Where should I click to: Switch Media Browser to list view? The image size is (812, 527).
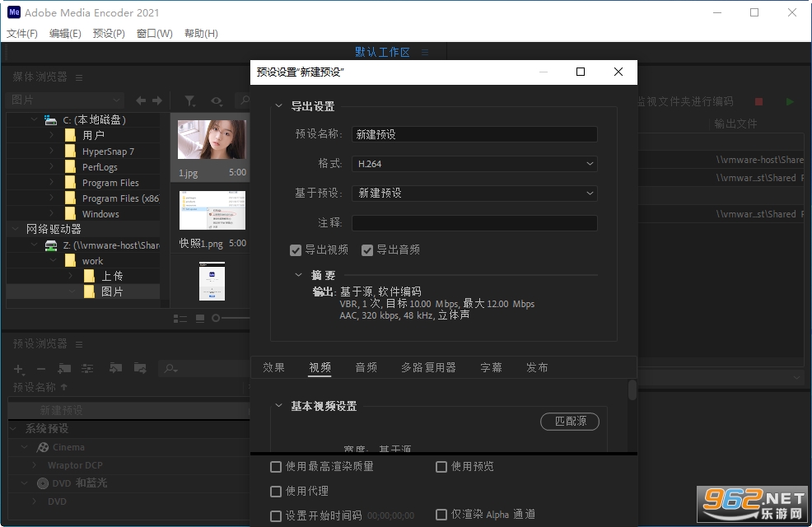tap(180, 319)
